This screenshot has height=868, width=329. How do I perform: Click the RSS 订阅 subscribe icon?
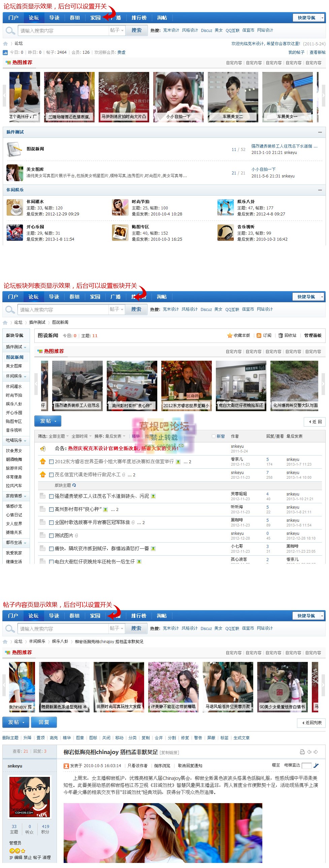(259, 336)
